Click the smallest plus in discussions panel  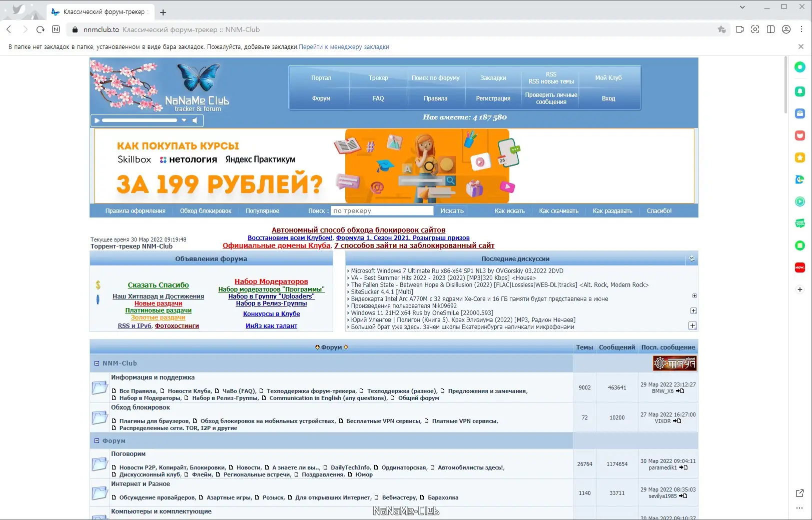[x=694, y=296]
